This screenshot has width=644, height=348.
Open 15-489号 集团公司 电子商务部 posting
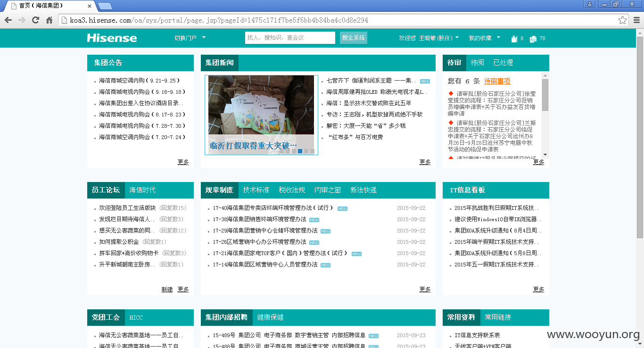289,335
